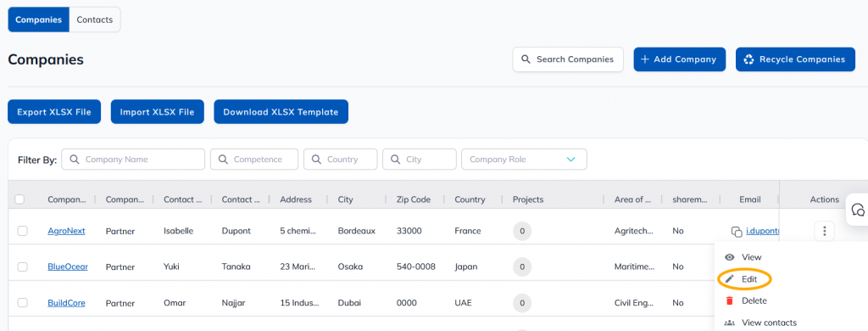Click the Isabelle contact first name cell
This screenshot has height=331, width=868.
click(178, 231)
